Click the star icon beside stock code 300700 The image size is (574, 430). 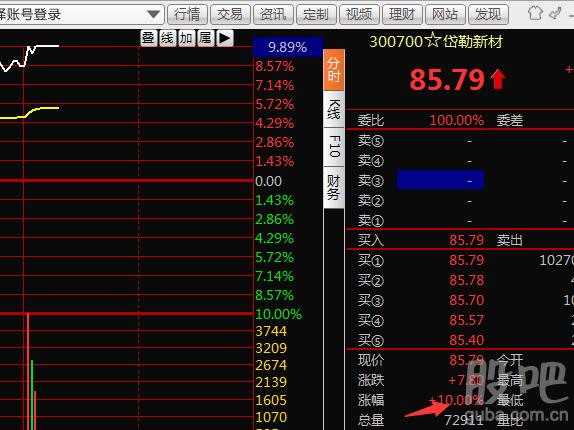click(433, 40)
